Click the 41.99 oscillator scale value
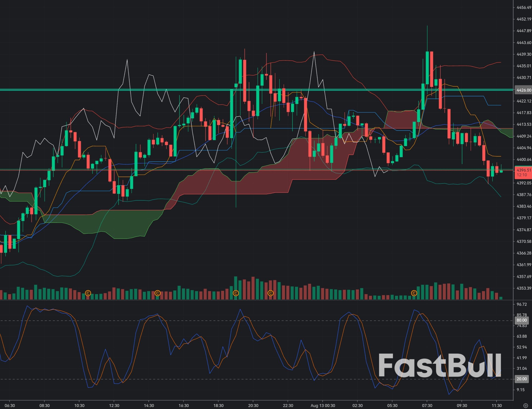 click(x=522, y=358)
